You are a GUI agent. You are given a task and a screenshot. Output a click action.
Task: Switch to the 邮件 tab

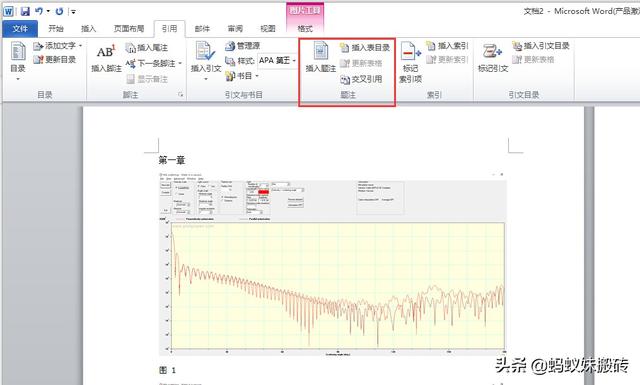coord(202,29)
